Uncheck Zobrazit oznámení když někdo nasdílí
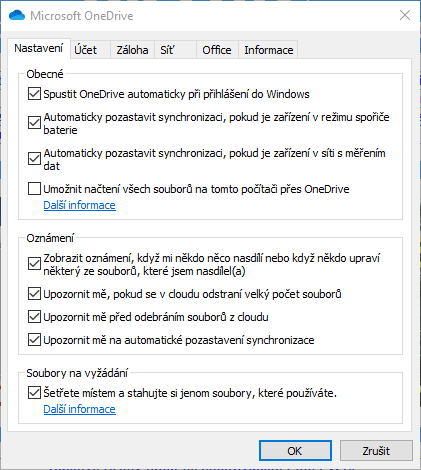Image resolution: width=421 pixels, height=470 pixels. click(x=34, y=264)
